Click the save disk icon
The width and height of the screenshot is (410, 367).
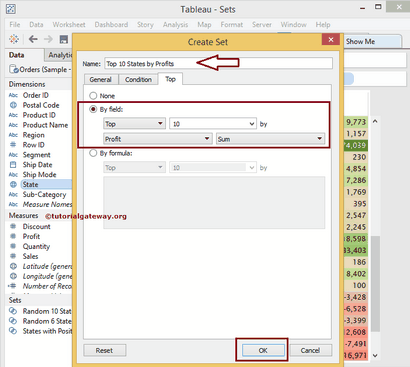click(64, 39)
